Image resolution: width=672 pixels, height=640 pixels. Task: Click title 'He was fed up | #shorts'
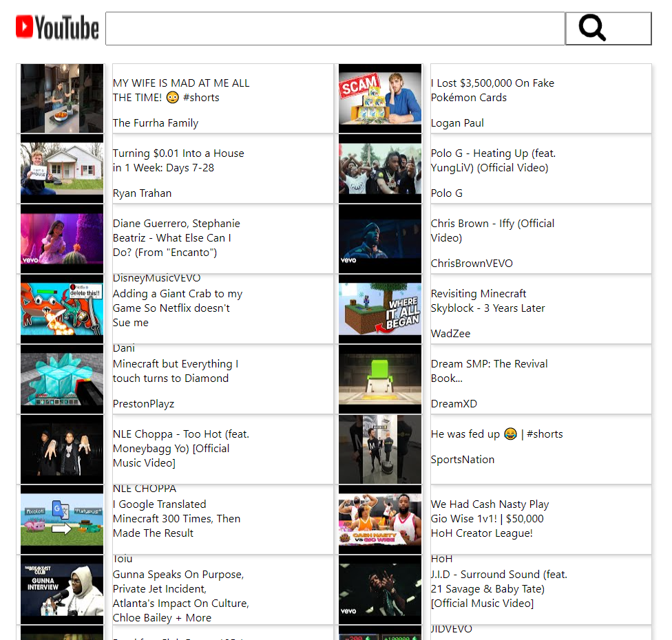tap(496, 434)
